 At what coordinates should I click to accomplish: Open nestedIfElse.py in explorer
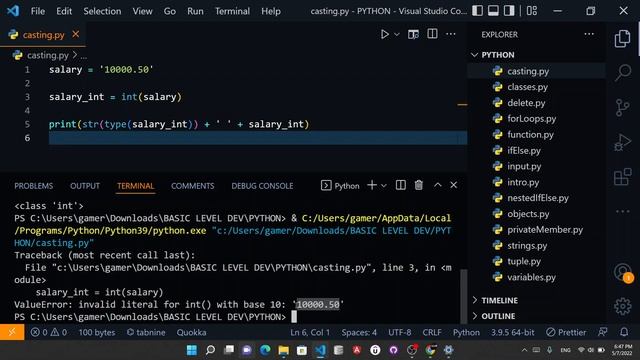[538, 198]
